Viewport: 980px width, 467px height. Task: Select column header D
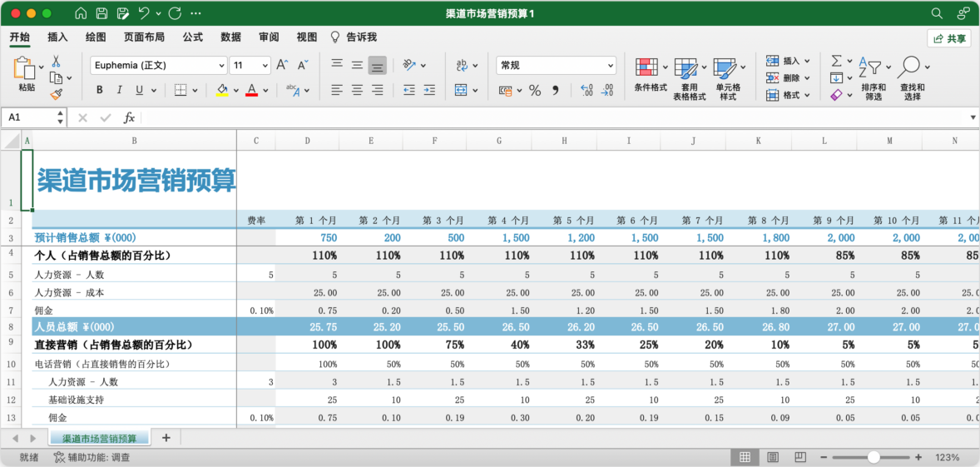point(308,141)
